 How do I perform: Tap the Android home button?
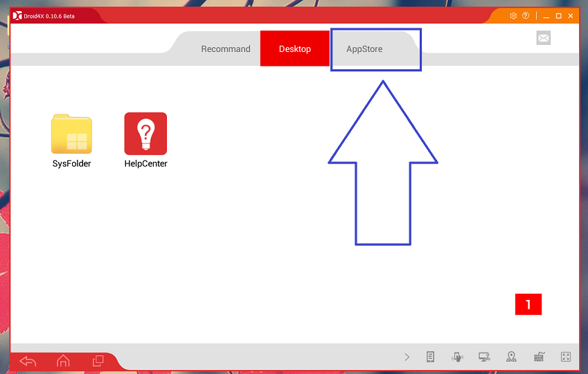click(x=63, y=361)
